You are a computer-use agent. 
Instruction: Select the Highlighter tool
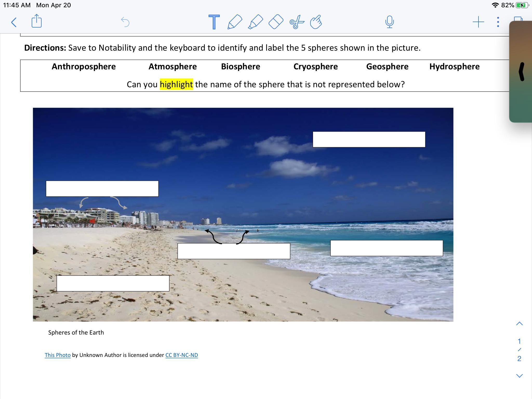[x=255, y=22]
